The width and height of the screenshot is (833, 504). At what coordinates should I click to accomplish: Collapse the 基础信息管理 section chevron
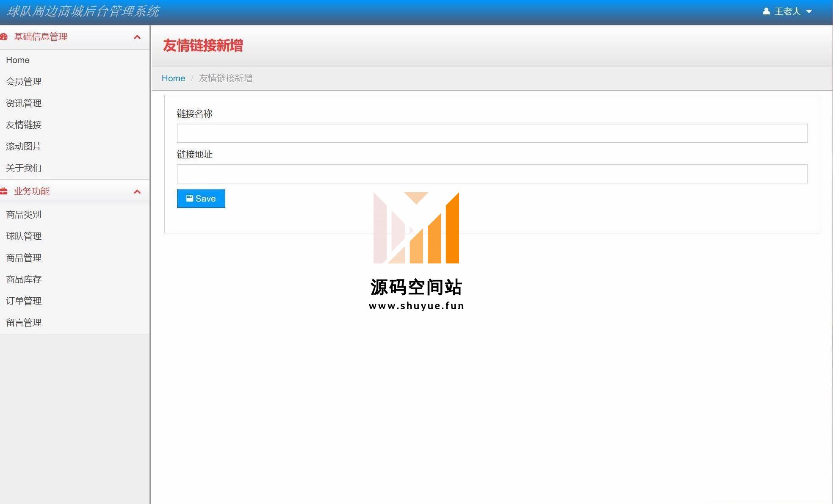137,37
